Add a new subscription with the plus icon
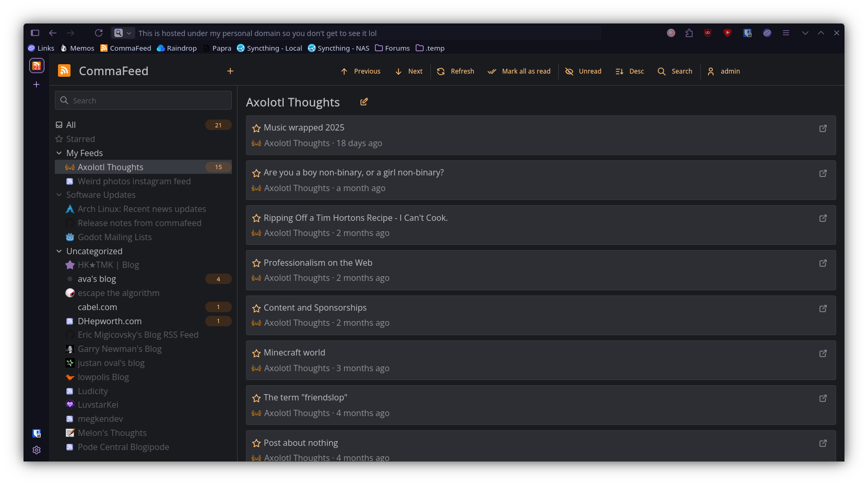868x485 pixels. [230, 71]
